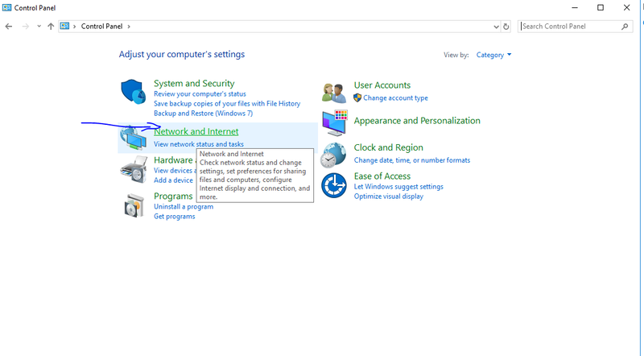Maximize the Control Panel window

click(x=601, y=8)
